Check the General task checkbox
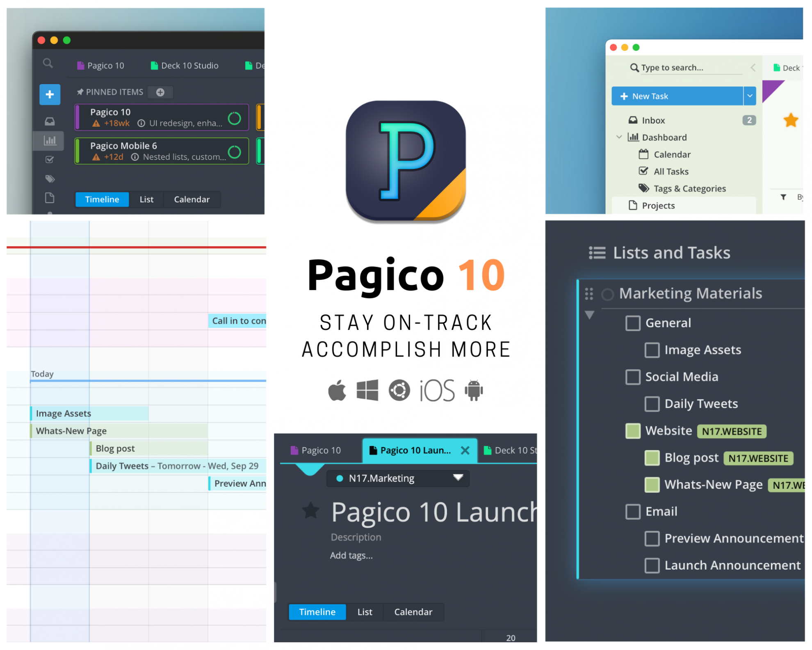The height and width of the screenshot is (650, 812). pos(633,323)
